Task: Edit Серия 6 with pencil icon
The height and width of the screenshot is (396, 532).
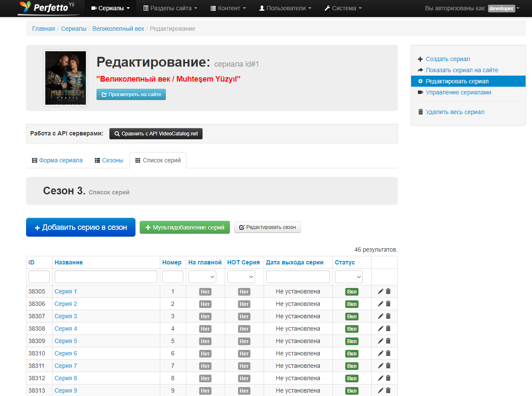Action: 381,353
